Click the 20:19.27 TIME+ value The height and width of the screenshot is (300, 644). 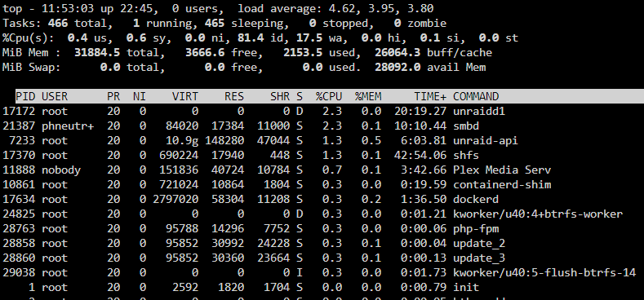point(420,111)
